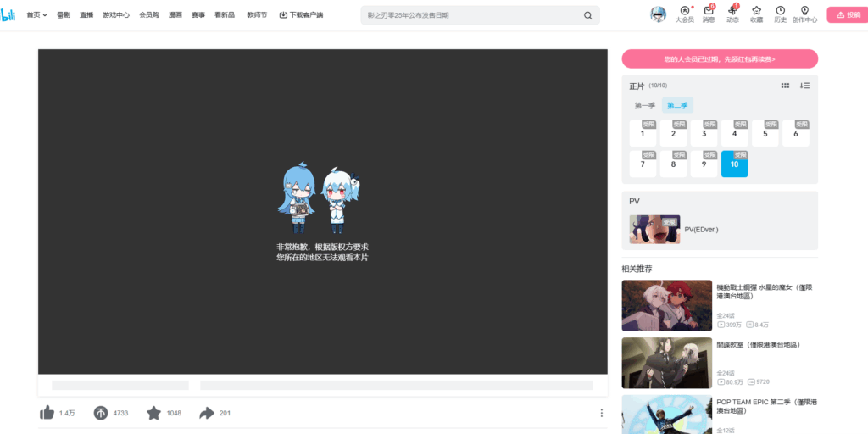Click the like thumbs-up icon
This screenshot has width=868, height=434.
(x=47, y=413)
